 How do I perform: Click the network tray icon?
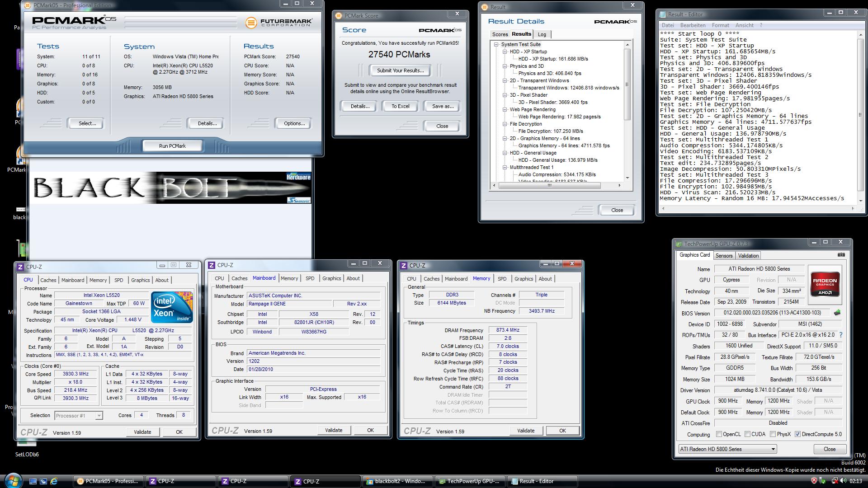(834, 481)
